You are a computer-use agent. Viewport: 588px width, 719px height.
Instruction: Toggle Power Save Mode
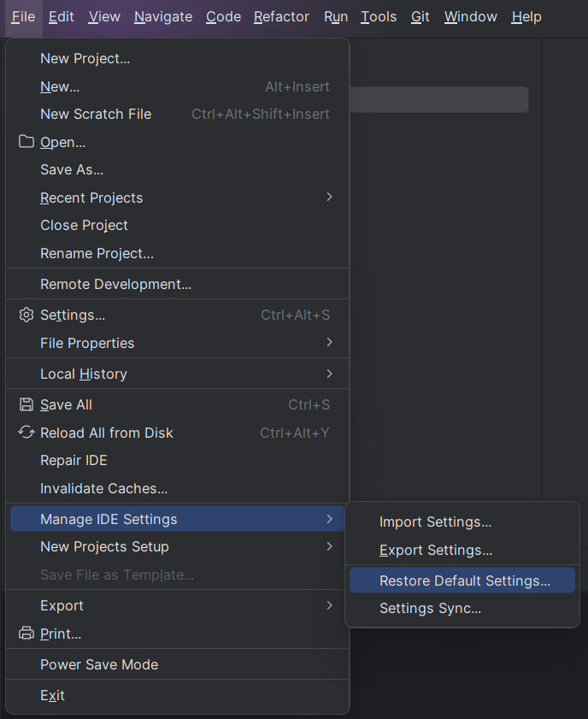pos(99,664)
